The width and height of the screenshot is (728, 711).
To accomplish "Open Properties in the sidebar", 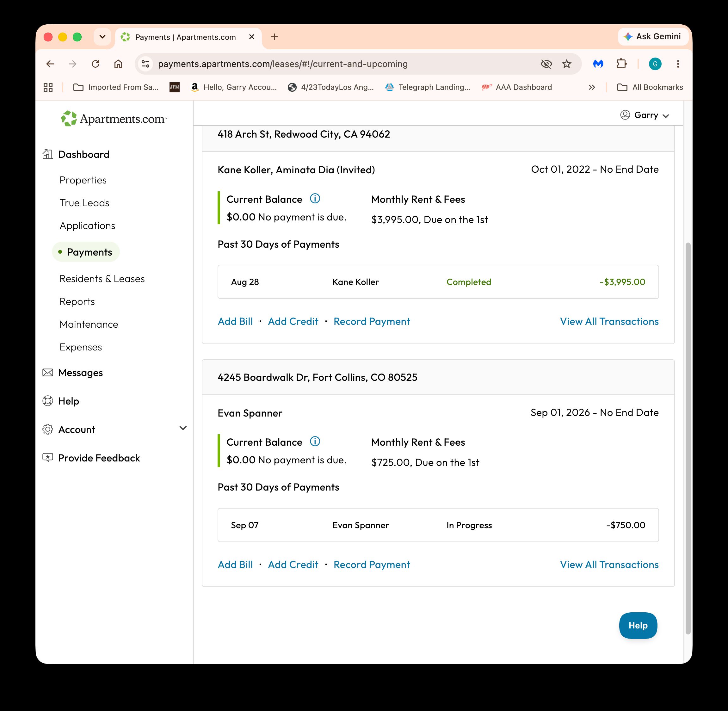I will (x=83, y=180).
